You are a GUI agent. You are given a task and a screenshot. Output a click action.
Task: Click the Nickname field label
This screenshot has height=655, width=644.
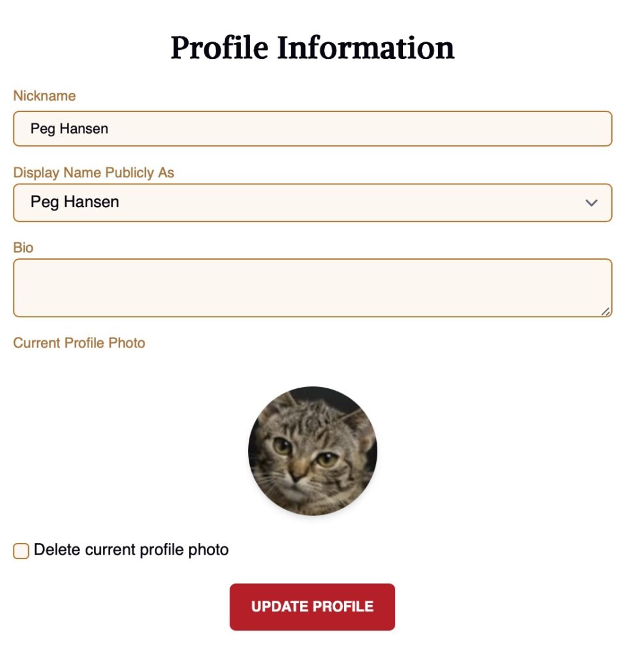click(44, 96)
